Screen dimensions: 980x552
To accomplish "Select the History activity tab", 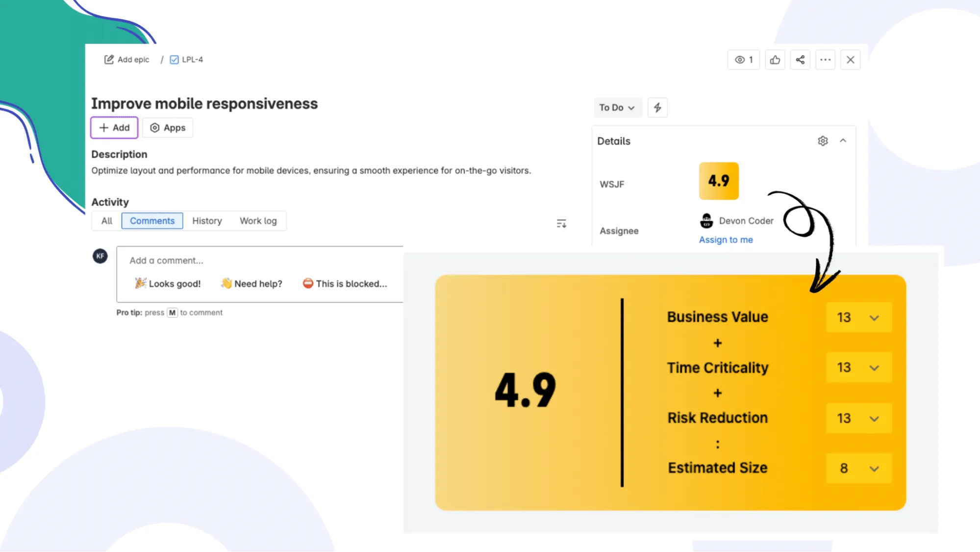I will coord(207,221).
